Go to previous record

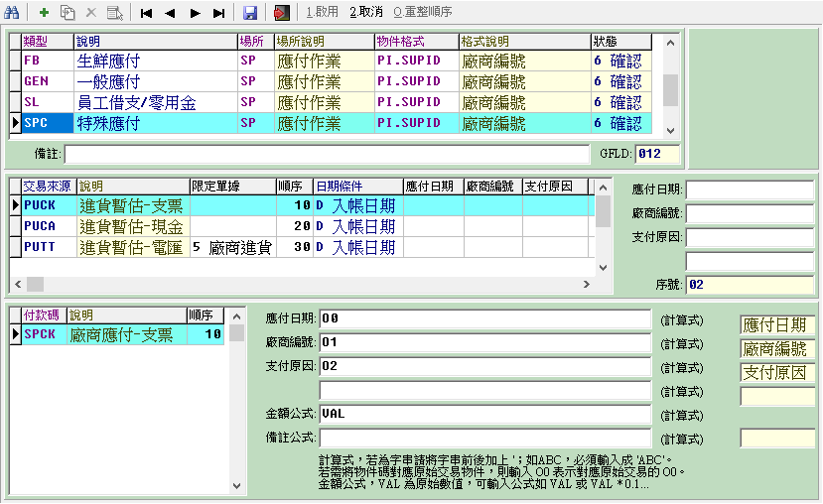pos(170,13)
